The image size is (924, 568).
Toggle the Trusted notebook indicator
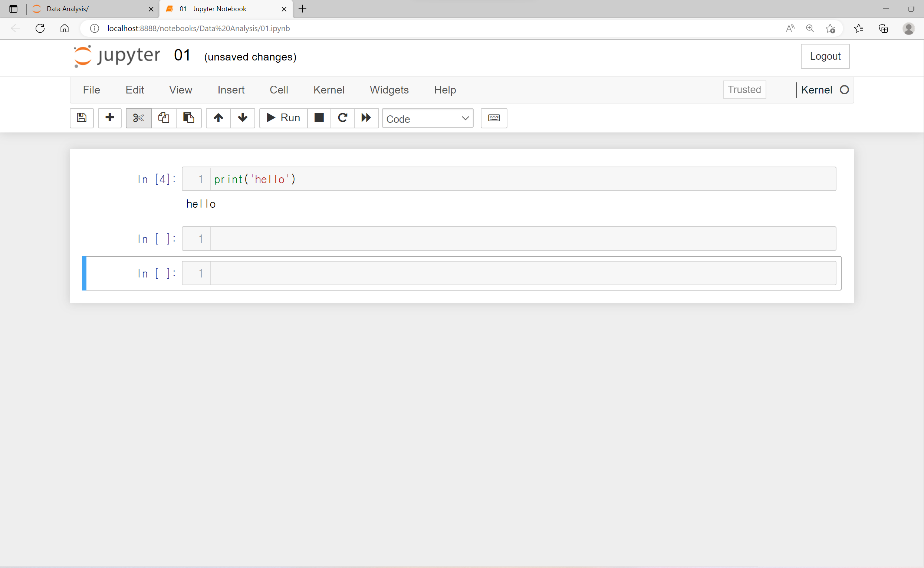tap(744, 90)
